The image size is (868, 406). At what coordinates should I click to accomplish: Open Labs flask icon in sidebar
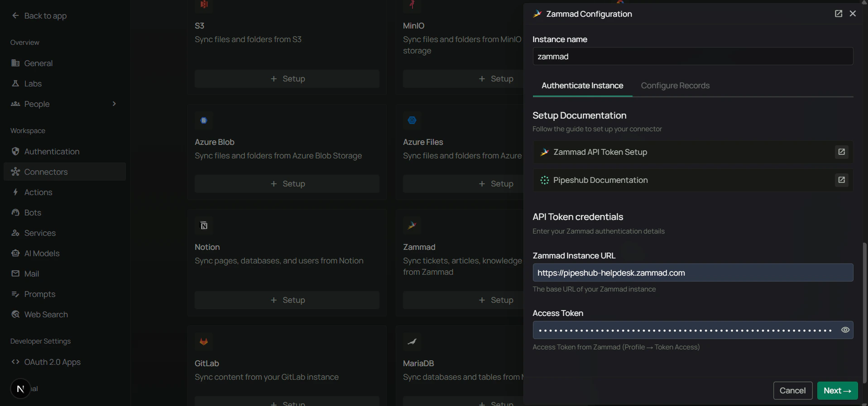(15, 83)
